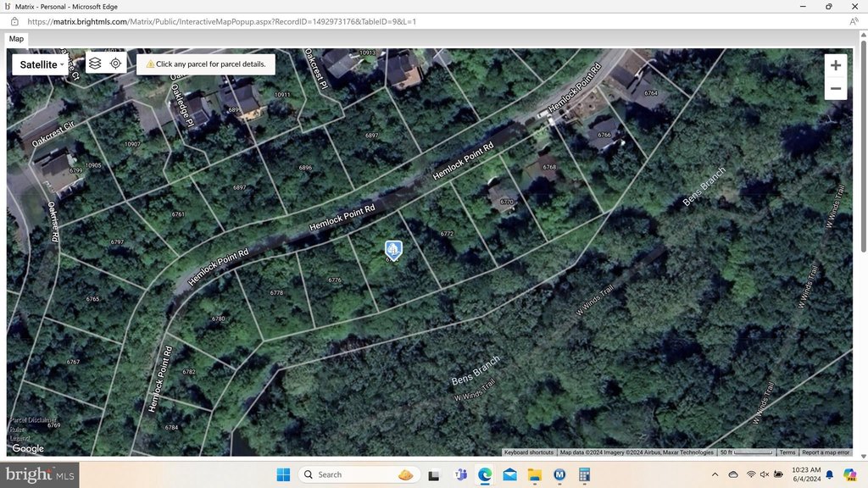The image size is (868, 488).
Task: Click Report a map error link
Action: pos(825,452)
